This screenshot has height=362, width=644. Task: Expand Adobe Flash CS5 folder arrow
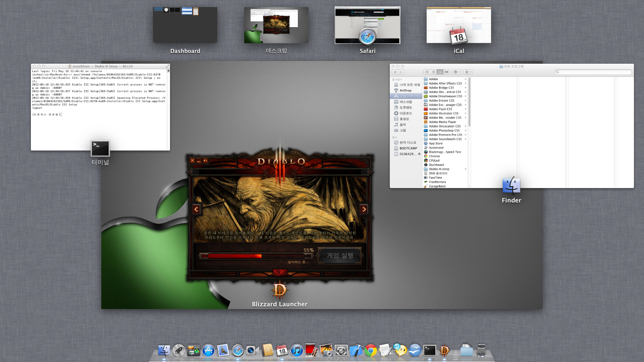pyautogui.click(x=466, y=109)
